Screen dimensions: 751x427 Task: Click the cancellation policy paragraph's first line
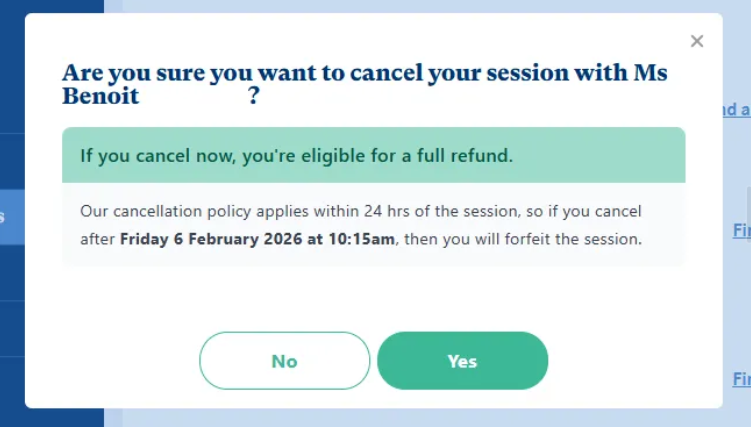(360, 212)
